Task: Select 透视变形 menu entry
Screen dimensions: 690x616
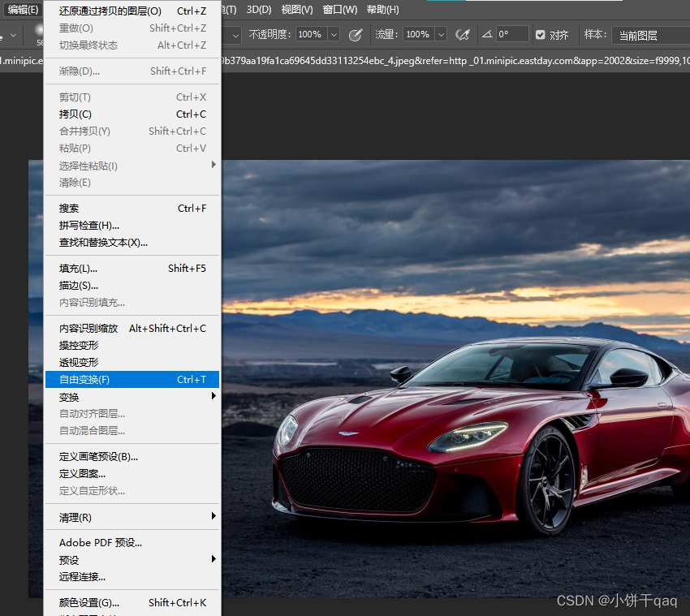Action: pyautogui.click(x=132, y=363)
